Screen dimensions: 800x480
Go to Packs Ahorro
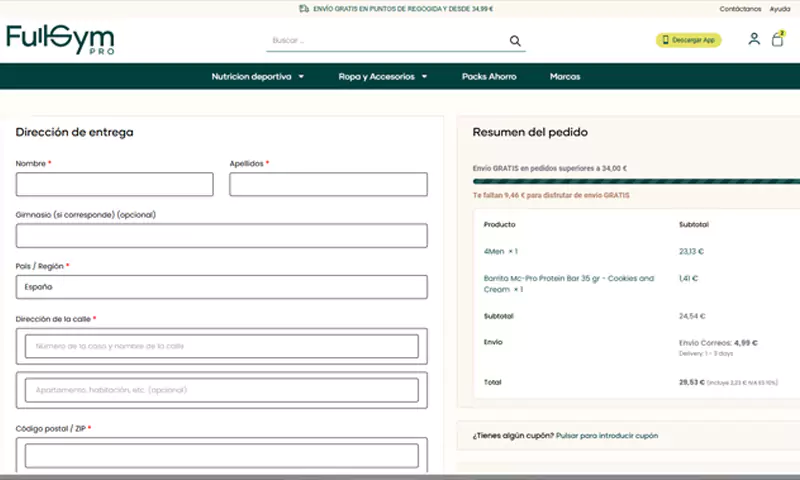pos(489,77)
